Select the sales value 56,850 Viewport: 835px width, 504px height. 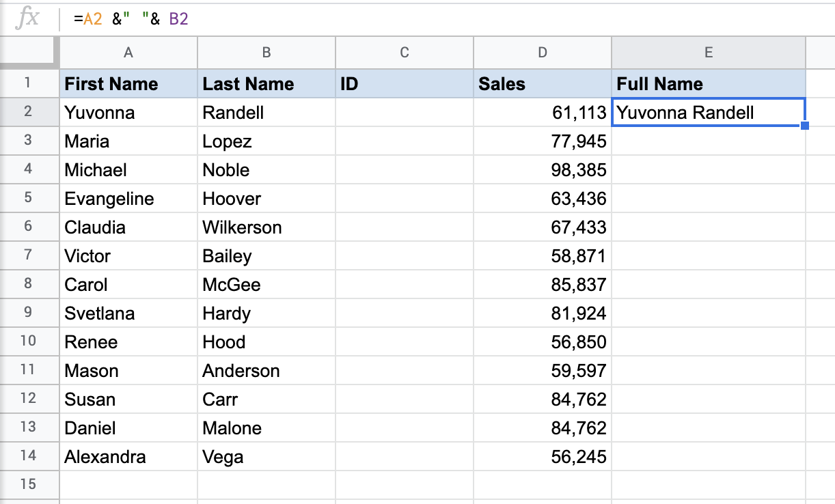[x=543, y=341]
